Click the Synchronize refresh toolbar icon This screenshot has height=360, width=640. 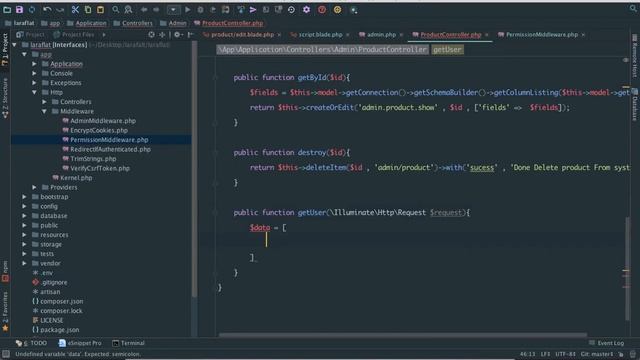tap(32, 9)
